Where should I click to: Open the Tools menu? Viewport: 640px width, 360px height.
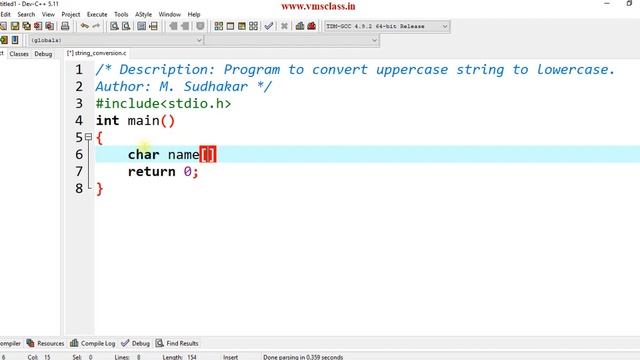121,14
